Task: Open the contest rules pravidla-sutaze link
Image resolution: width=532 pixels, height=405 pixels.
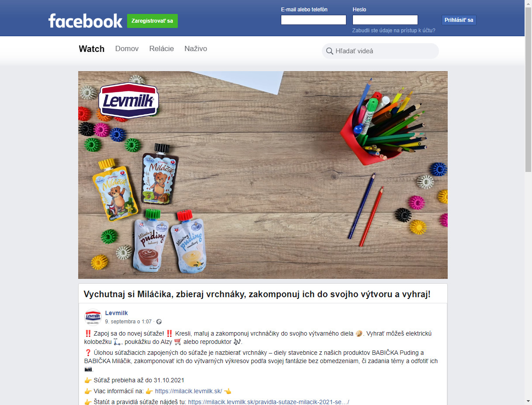Action: [269, 402]
